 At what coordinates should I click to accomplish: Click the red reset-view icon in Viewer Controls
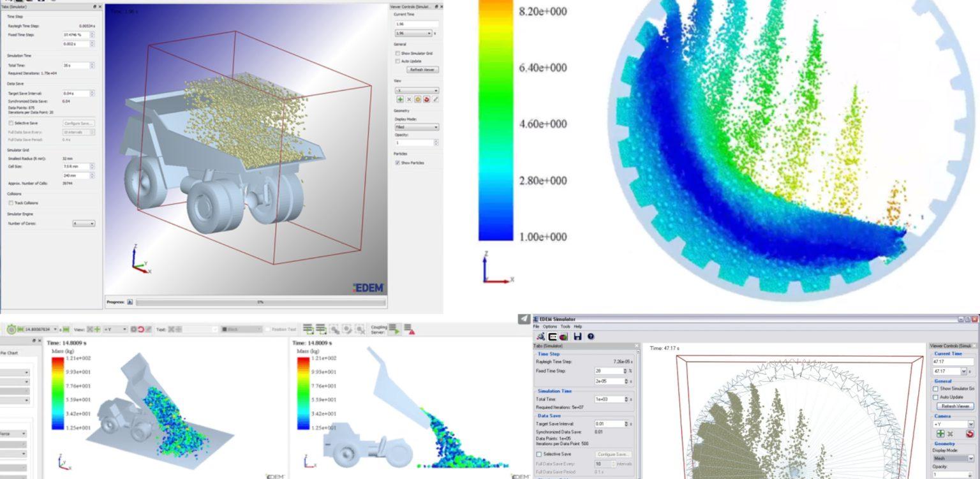click(x=426, y=99)
